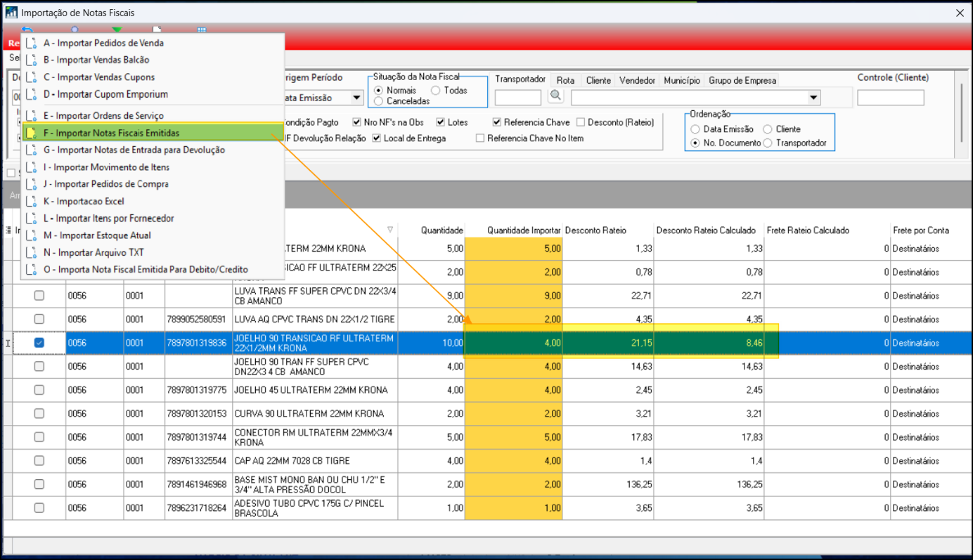Choose O - Importa Nota Fiscal Emitida Para Debito/Credito
Image resolution: width=973 pixels, height=560 pixels.
[x=153, y=269]
